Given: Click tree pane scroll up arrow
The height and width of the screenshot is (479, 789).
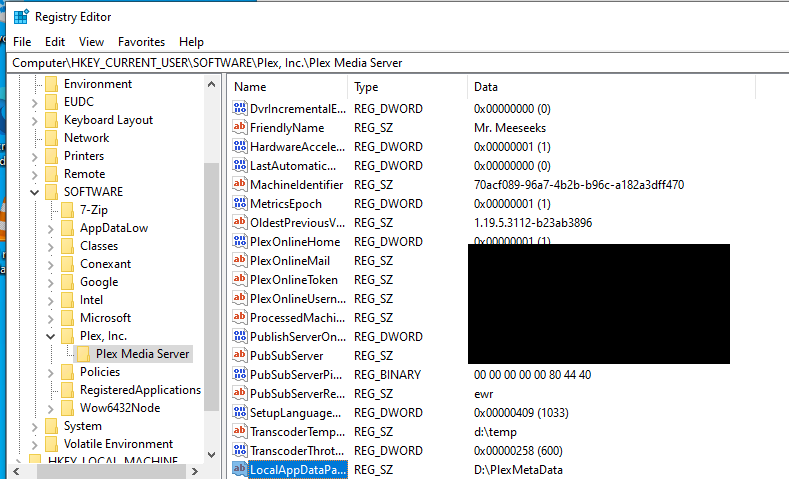Looking at the screenshot, I should click(211, 85).
